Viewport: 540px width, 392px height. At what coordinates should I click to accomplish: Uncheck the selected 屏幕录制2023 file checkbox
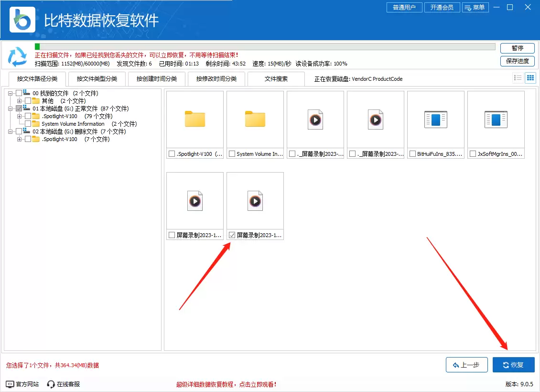(x=232, y=235)
